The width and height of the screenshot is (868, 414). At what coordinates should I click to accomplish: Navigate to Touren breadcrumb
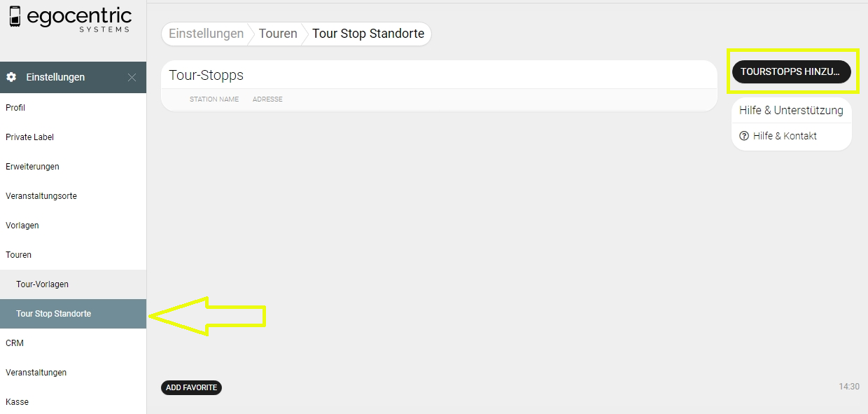(x=278, y=34)
